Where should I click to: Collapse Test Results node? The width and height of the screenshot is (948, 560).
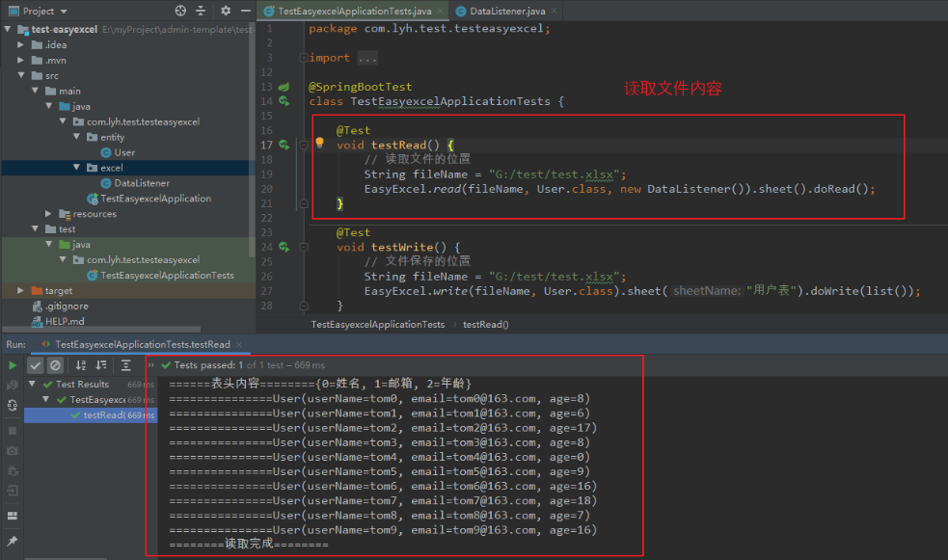32,384
